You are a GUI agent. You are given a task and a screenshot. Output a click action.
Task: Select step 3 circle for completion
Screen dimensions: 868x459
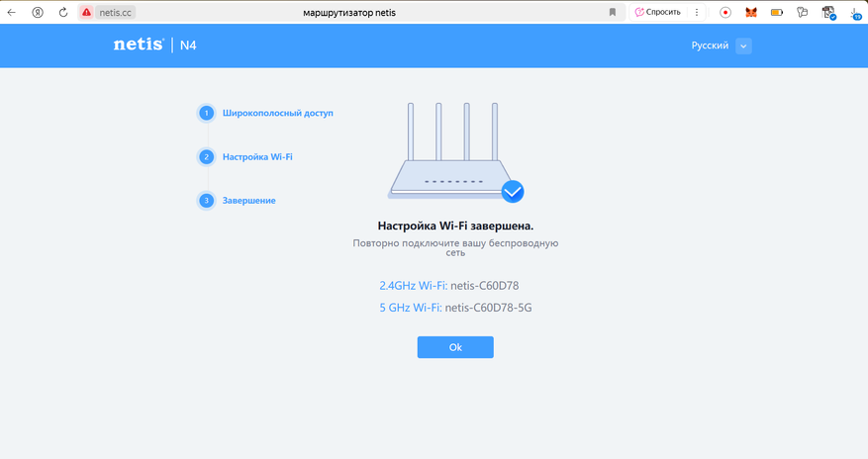[x=207, y=200]
